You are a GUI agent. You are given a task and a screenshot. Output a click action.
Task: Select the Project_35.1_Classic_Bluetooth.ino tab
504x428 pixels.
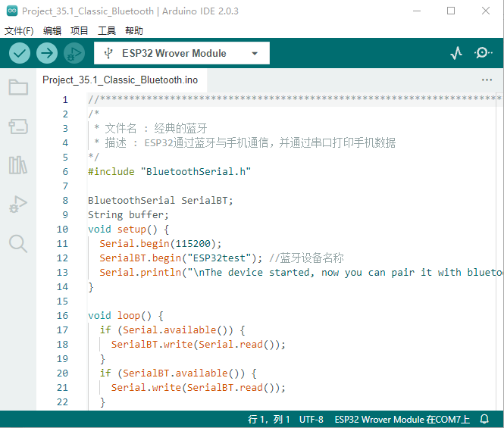pyautogui.click(x=120, y=80)
